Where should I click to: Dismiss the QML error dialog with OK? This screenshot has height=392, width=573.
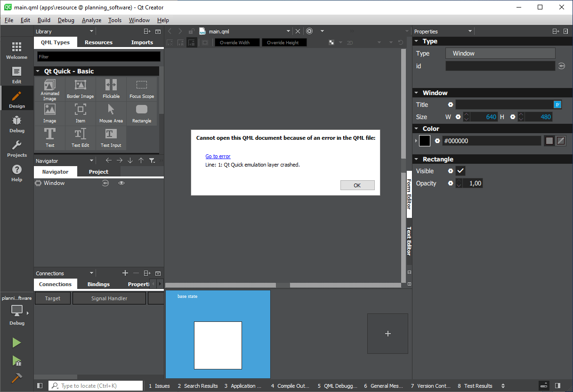[x=357, y=185]
